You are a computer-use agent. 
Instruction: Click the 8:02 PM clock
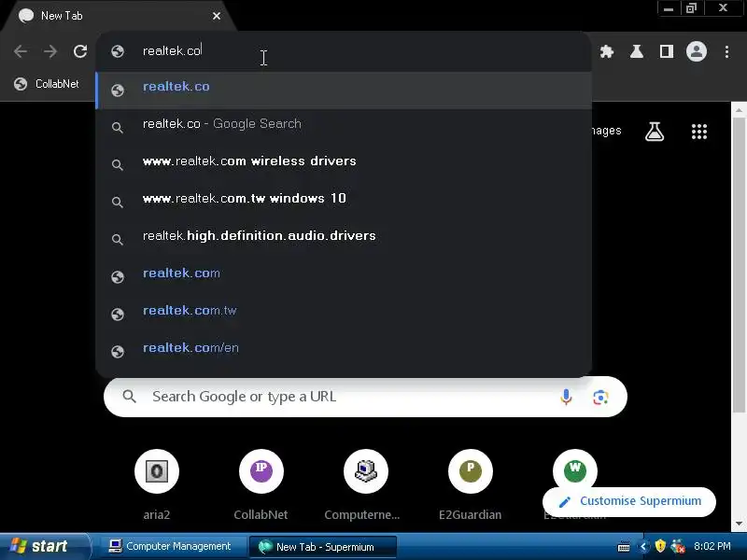pyautogui.click(x=712, y=546)
